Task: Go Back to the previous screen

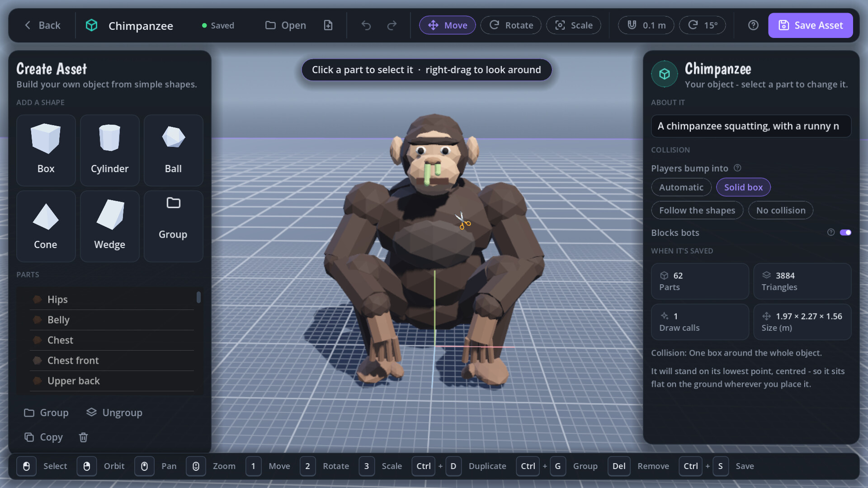Action: (x=42, y=25)
